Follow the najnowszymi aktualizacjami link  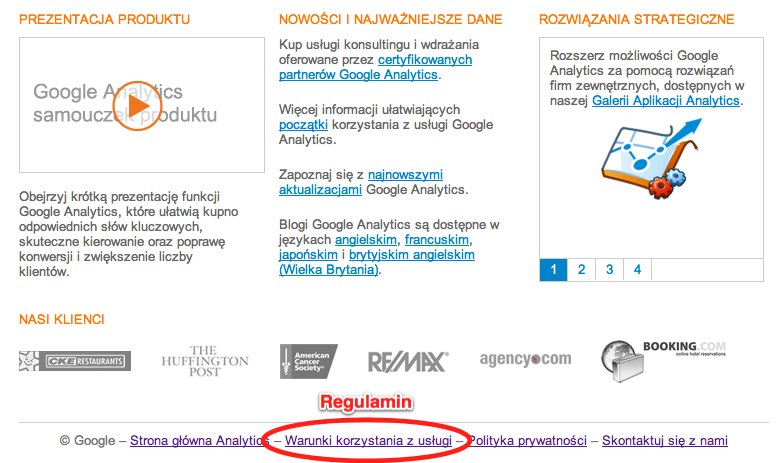coord(361,182)
